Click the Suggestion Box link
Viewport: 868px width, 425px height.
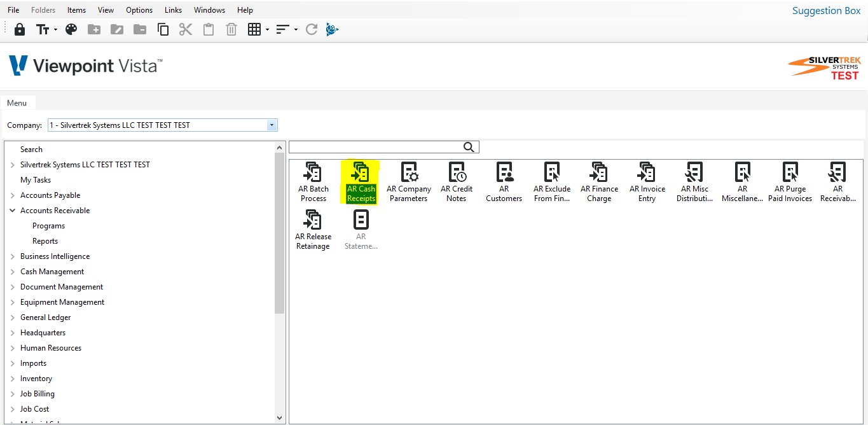(x=826, y=10)
